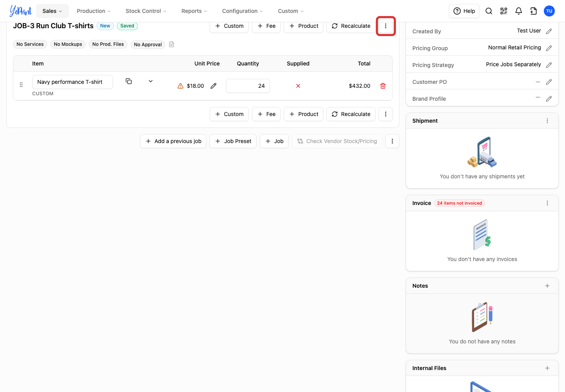Open the Configuration menu
The width and height of the screenshot is (565, 392).
[242, 11]
